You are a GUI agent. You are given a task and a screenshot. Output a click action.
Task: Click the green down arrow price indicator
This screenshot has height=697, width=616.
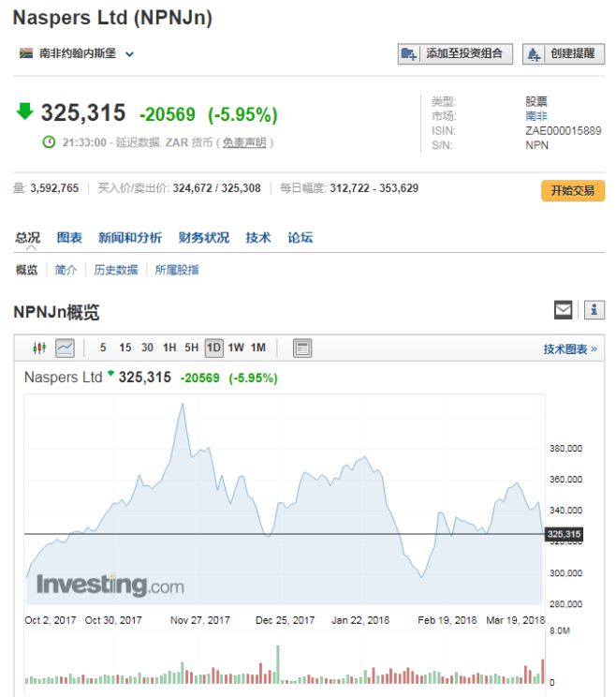[25, 111]
